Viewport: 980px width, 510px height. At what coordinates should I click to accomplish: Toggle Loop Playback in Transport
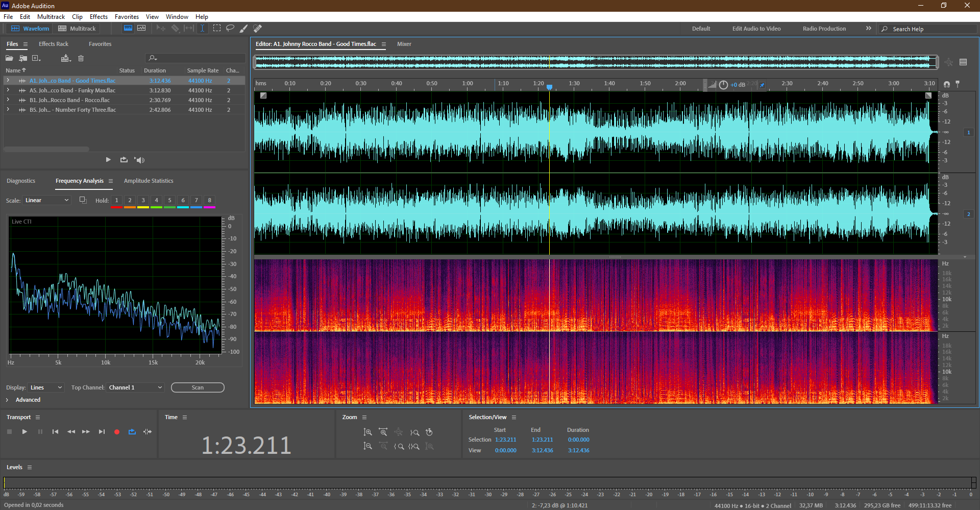click(x=132, y=432)
